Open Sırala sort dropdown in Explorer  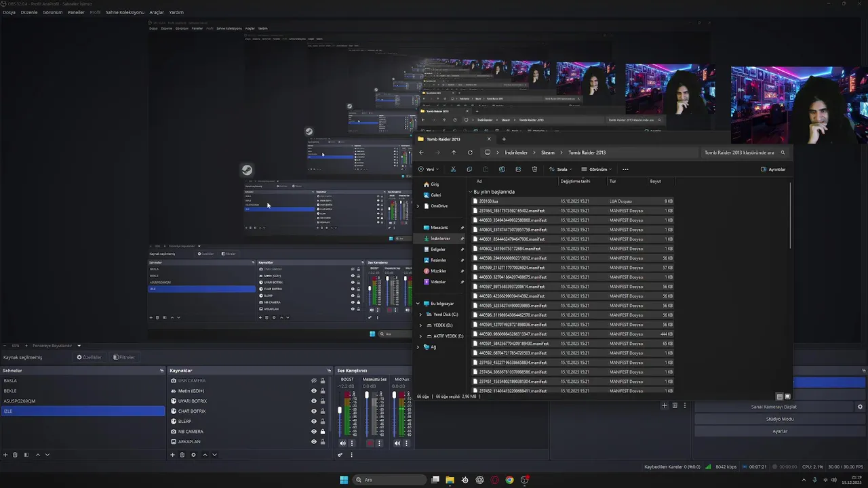(561, 169)
